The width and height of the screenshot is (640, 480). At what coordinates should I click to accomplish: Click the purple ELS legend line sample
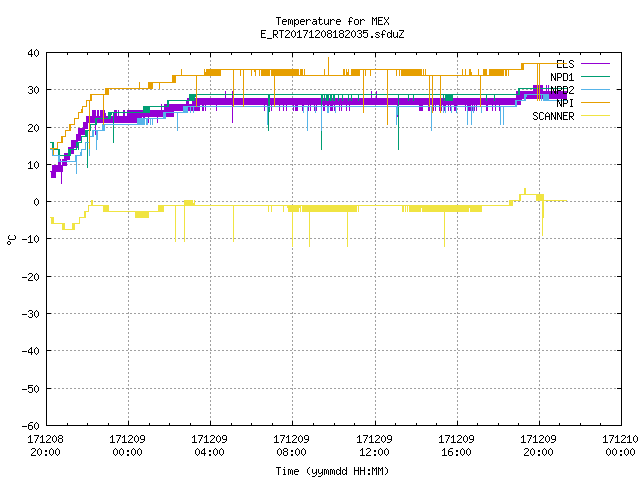pos(595,64)
